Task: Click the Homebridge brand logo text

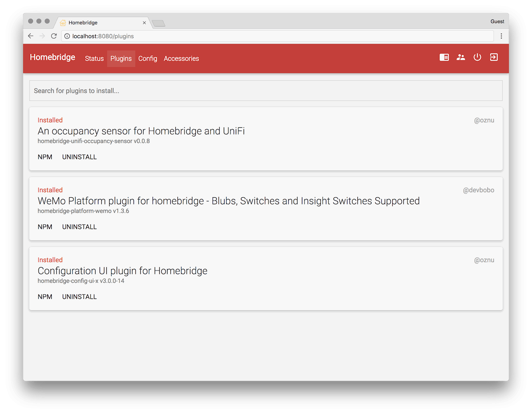Action: click(x=53, y=57)
